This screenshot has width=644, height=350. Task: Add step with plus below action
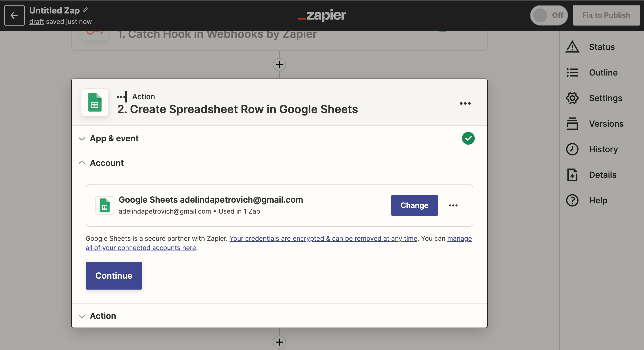(279, 342)
